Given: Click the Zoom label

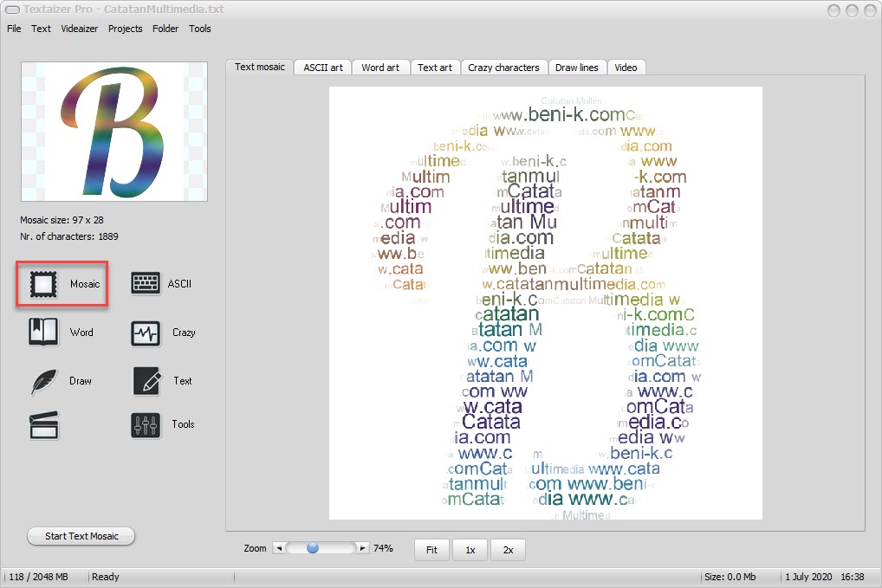Looking at the screenshot, I should coord(255,548).
